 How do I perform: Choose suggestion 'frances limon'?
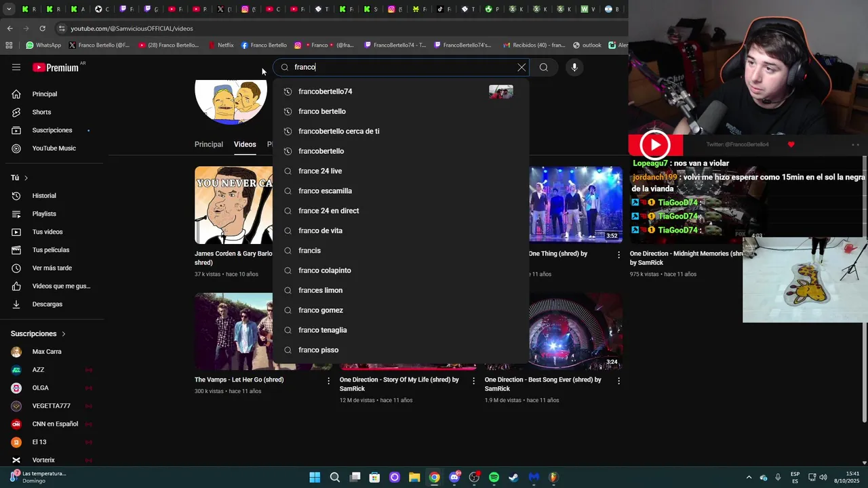tap(401, 290)
